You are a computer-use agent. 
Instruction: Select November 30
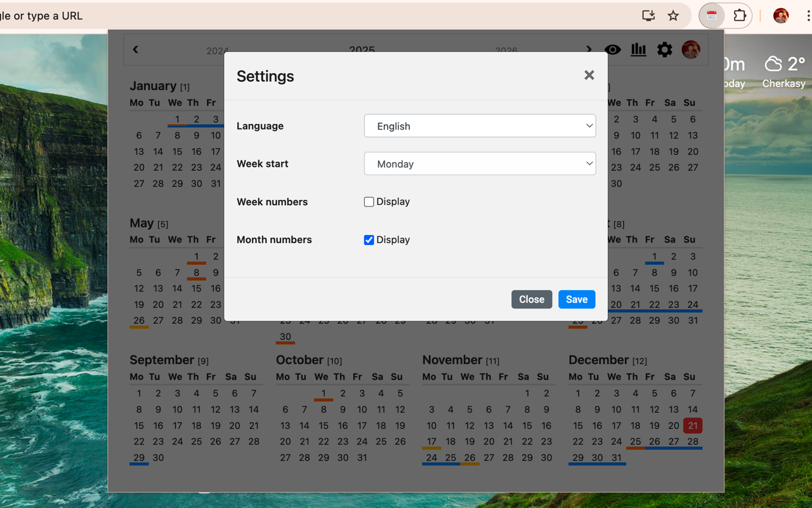(x=546, y=457)
